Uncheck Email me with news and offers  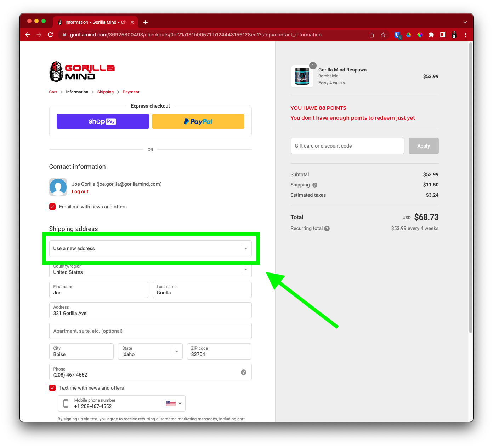pyautogui.click(x=52, y=207)
